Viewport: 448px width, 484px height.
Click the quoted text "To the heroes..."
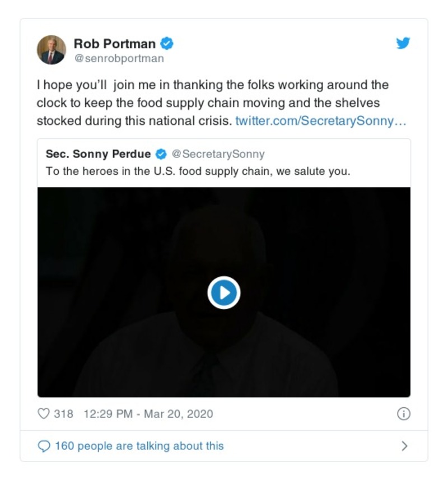(198, 171)
